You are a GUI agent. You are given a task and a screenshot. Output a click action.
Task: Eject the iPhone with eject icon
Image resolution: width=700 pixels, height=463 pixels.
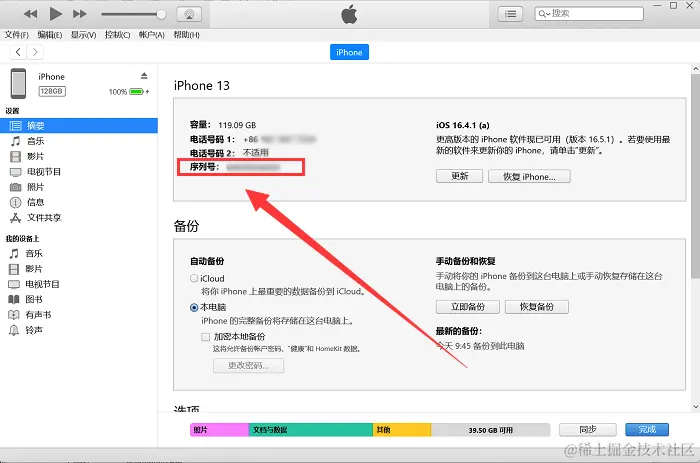(144, 76)
